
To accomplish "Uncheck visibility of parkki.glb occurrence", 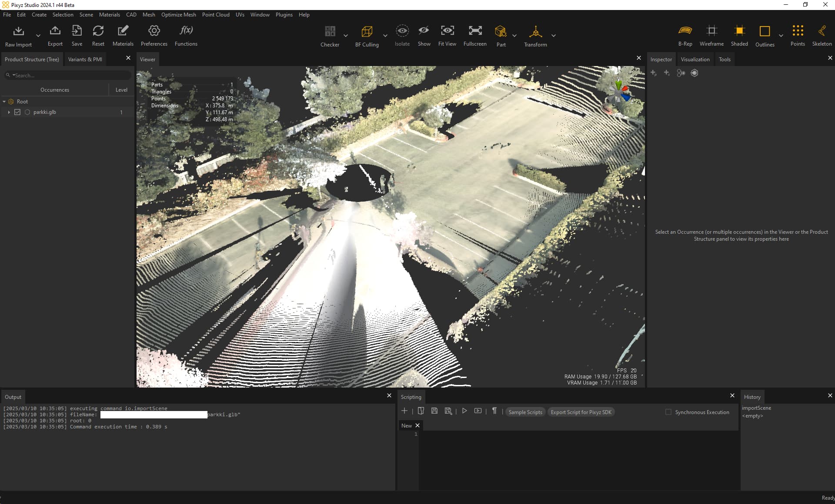I will [17, 112].
